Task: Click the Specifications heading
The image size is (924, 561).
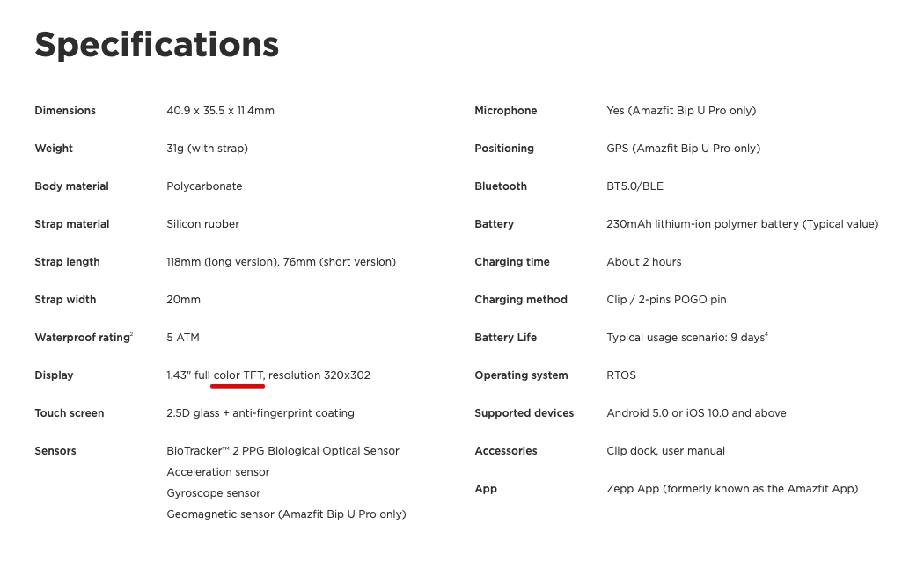Action: coord(157,45)
